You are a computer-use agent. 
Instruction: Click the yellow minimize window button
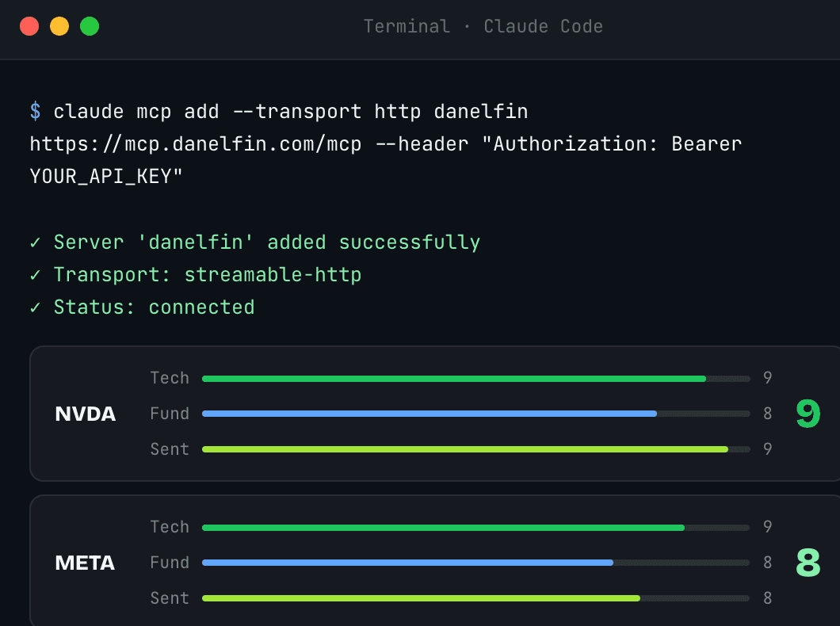59,26
